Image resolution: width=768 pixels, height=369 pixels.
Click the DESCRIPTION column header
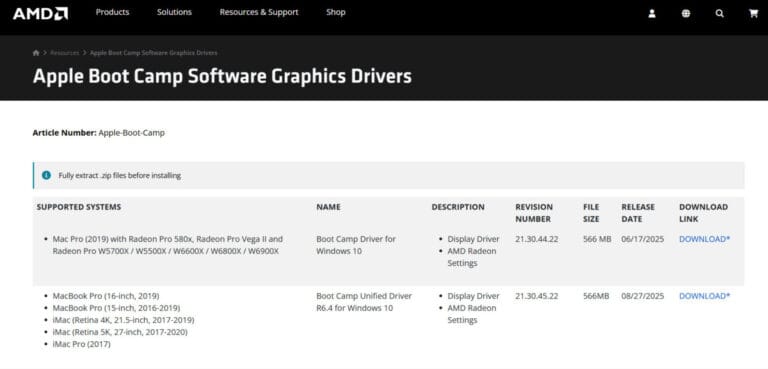click(458, 207)
